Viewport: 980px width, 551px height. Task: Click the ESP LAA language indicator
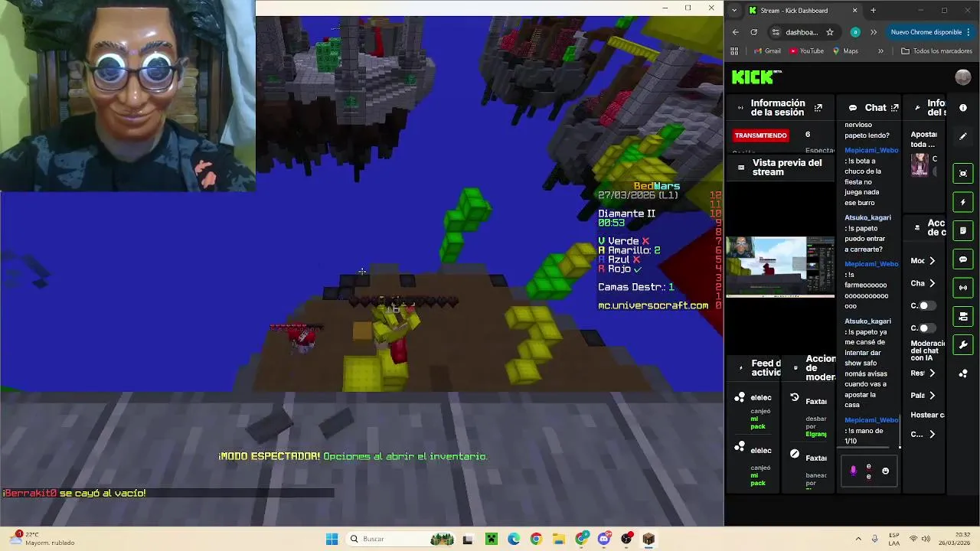point(895,539)
